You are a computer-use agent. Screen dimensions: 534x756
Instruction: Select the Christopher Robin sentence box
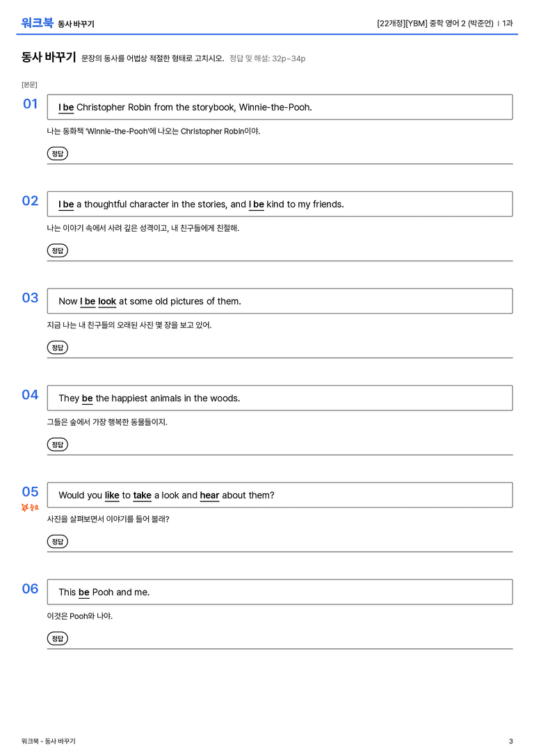pos(280,107)
